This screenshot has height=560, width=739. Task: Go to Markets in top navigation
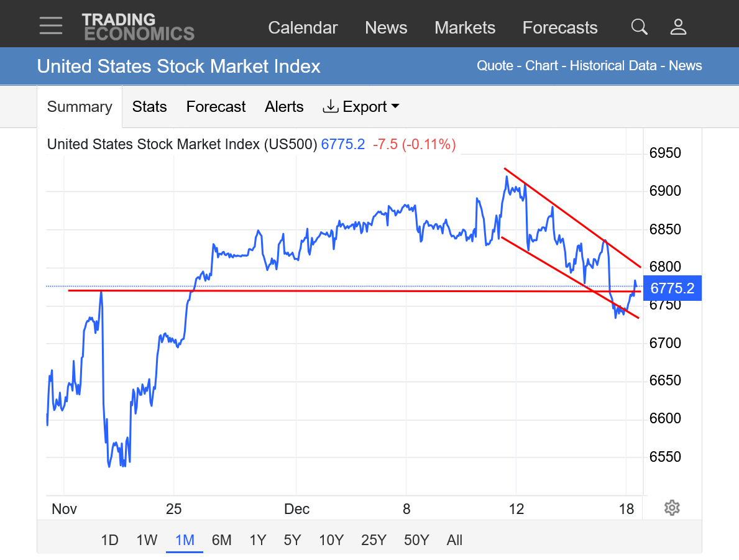[x=465, y=28]
